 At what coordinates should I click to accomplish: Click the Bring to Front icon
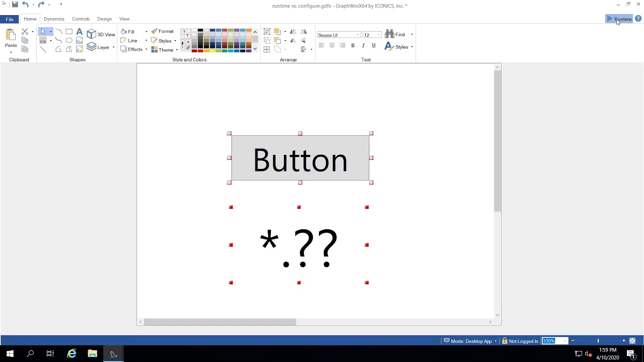pos(277,32)
